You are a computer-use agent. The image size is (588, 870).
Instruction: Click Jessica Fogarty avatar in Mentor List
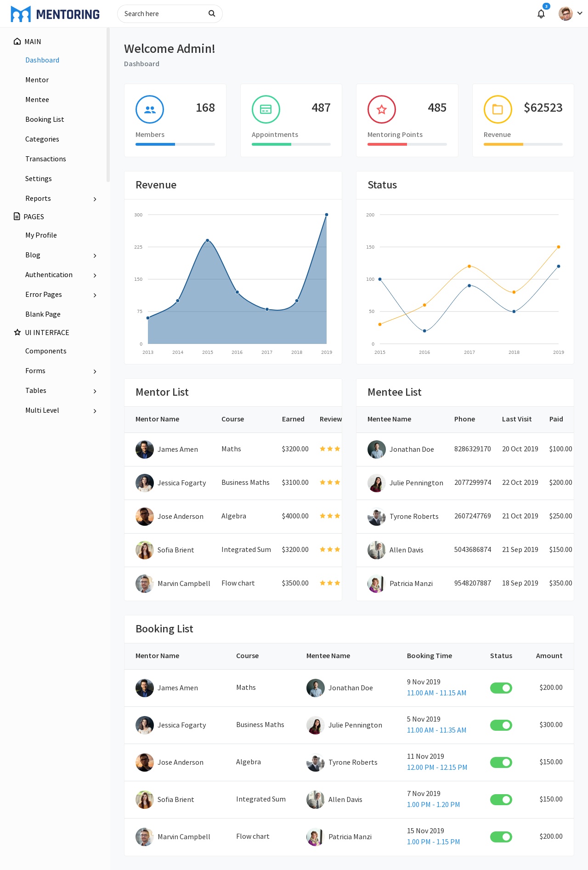tap(145, 483)
